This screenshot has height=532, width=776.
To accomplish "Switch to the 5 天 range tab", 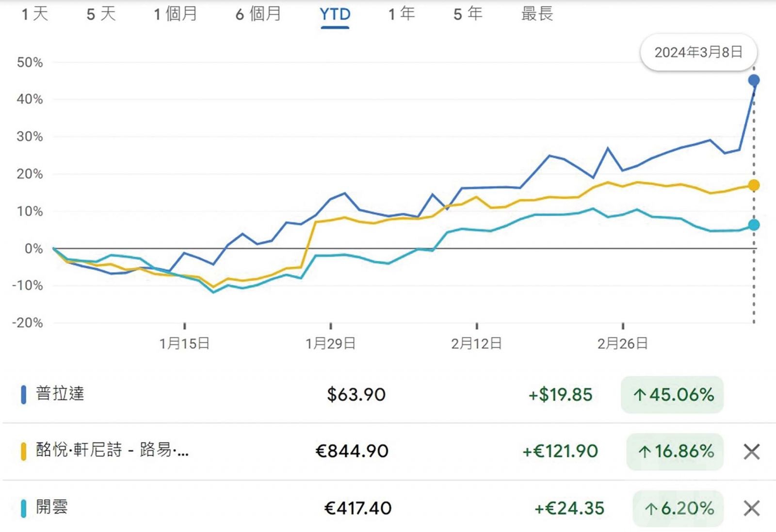I will (101, 14).
